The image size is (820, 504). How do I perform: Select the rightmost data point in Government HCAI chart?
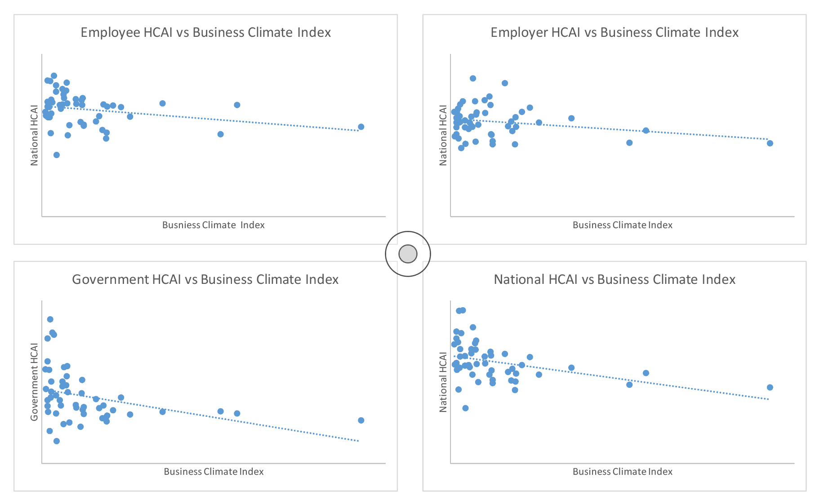361,420
